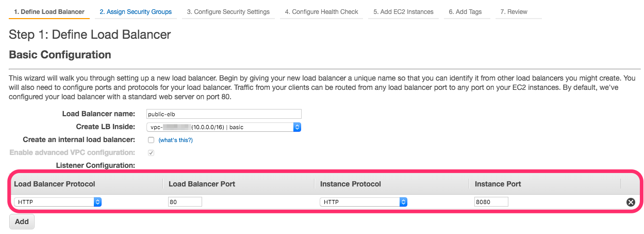
Task: Go to the Configure Security Settings tab
Action: (x=228, y=12)
